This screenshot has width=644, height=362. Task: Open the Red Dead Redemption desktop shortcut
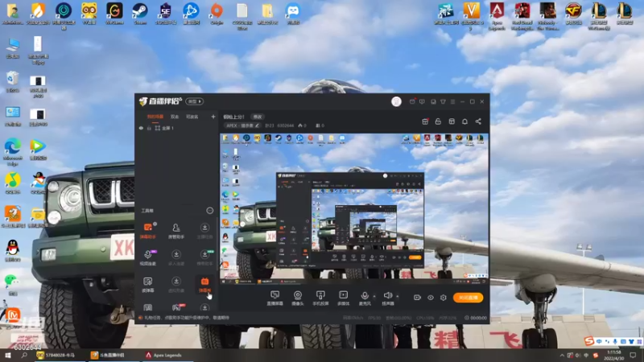pos(522,16)
